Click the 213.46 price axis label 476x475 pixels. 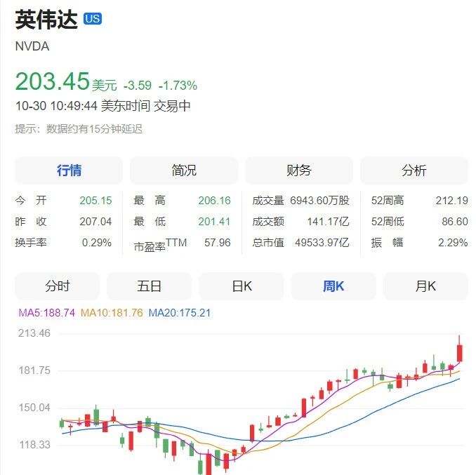[34, 333]
